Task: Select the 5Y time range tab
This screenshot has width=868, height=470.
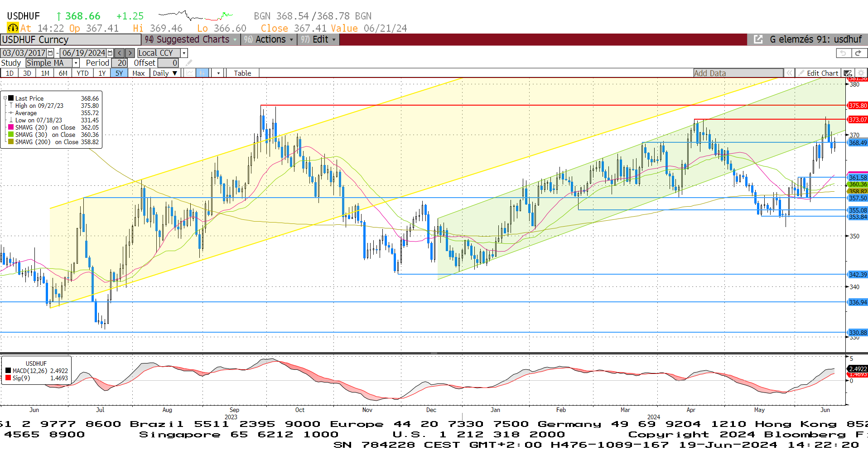Action: (x=119, y=73)
